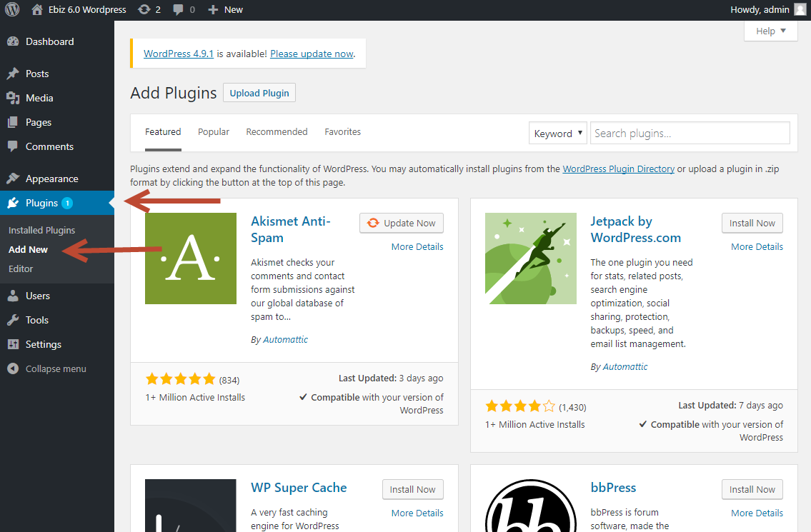
Task: Open the Ebiz 6.0 Wordpress home icon
Action: (36, 9)
